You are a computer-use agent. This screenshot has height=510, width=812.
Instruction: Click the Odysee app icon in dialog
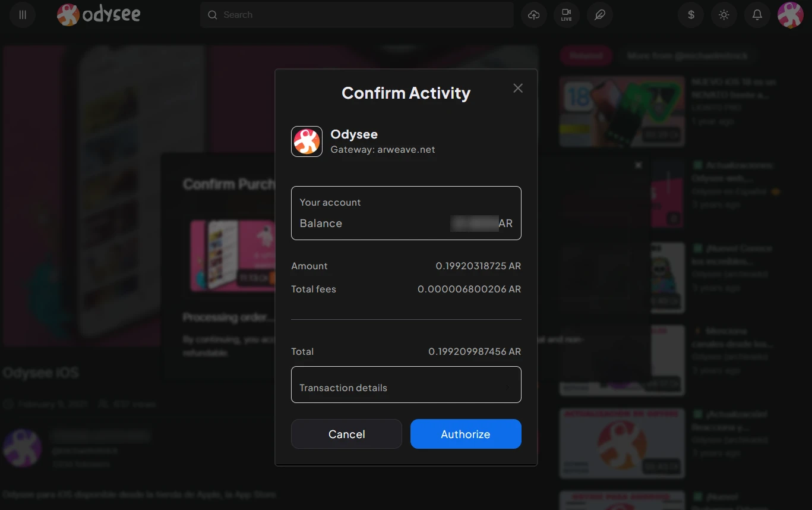pos(307,141)
